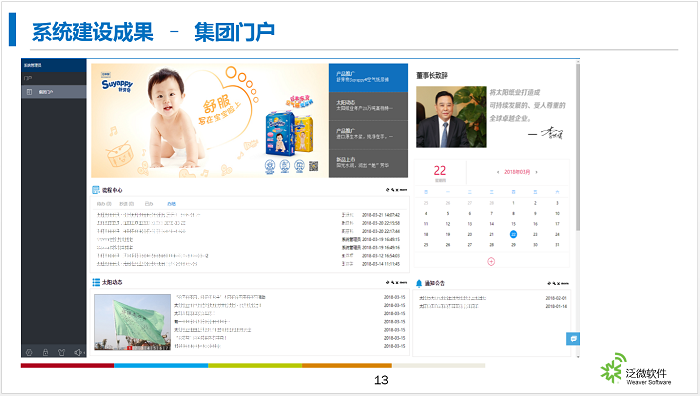The width and height of the screenshot is (700, 396).
Task: Click the 流程中心 section icon
Action: [96, 190]
